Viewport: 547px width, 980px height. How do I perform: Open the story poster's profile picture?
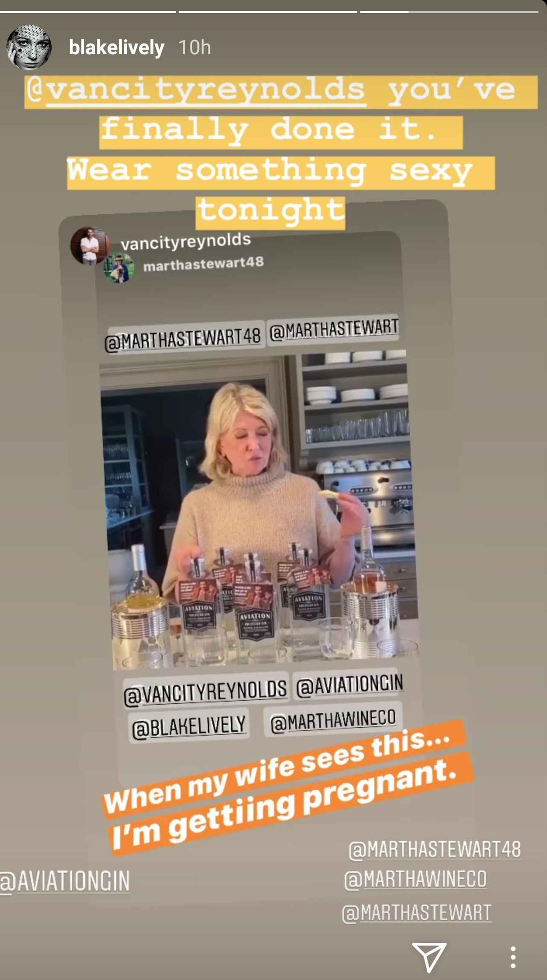(29, 47)
